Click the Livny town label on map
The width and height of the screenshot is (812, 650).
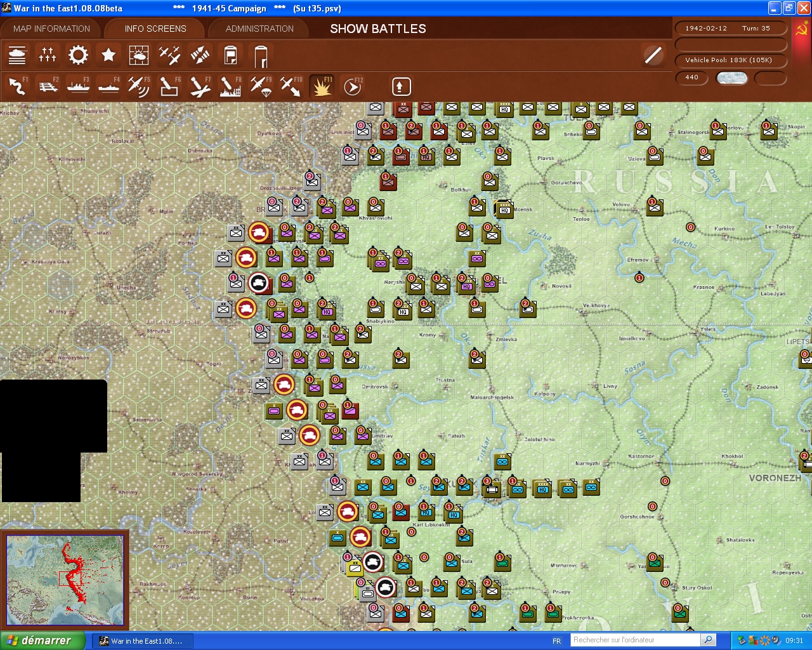[610, 386]
